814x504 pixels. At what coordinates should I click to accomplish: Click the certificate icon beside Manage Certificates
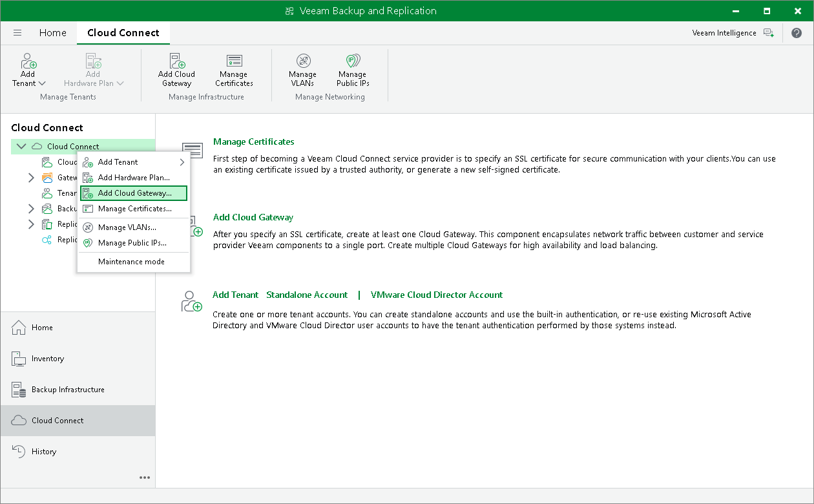pyautogui.click(x=192, y=150)
